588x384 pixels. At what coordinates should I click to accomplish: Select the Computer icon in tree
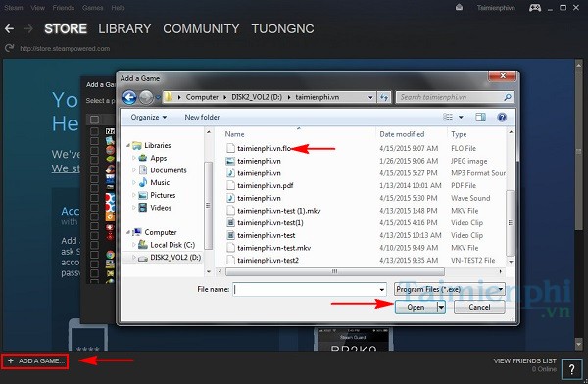coord(137,232)
